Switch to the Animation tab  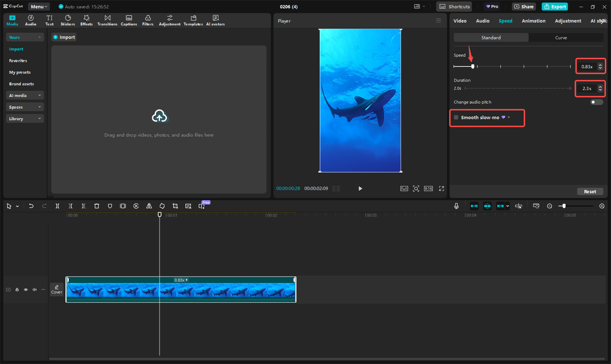tap(533, 21)
